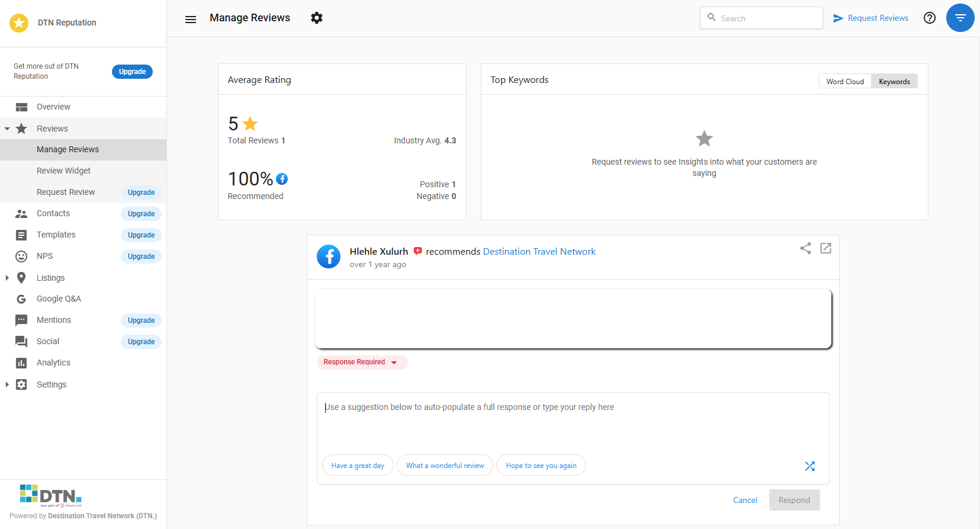Click the DTN Reputation star logo
The image size is (980, 529).
point(19,23)
